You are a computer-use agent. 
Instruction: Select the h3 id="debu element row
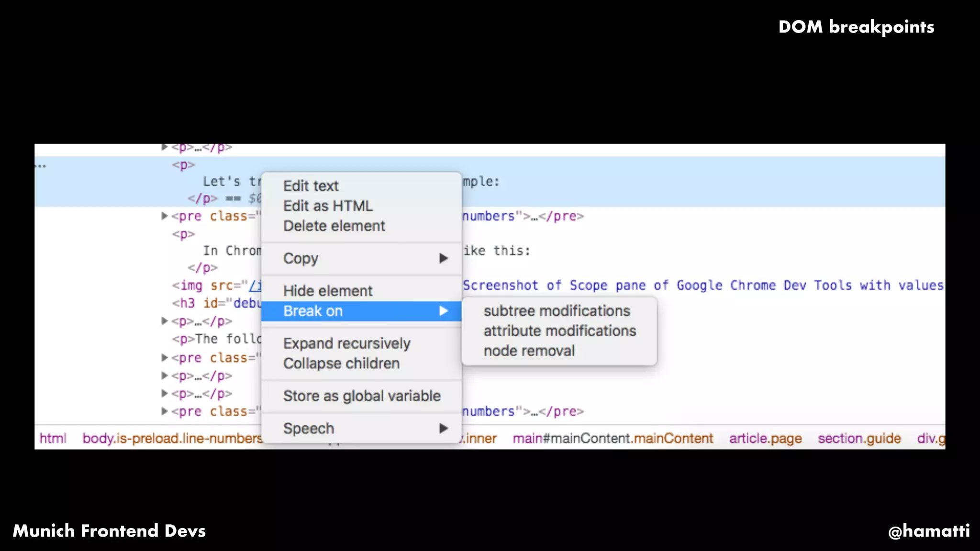point(217,303)
